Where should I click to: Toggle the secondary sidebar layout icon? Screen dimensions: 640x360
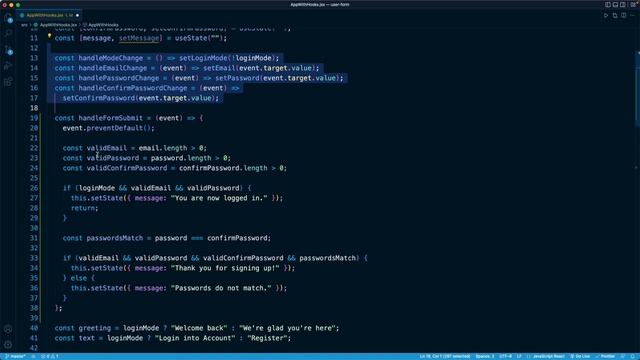[x=622, y=4]
